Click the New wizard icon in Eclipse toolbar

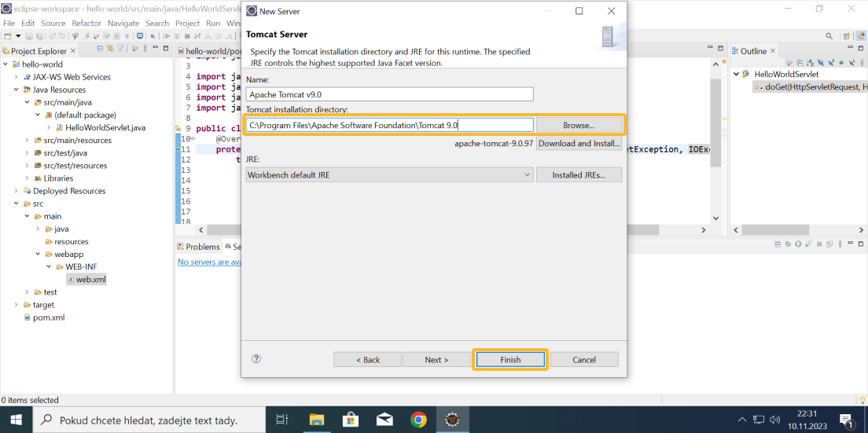coord(8,36)
